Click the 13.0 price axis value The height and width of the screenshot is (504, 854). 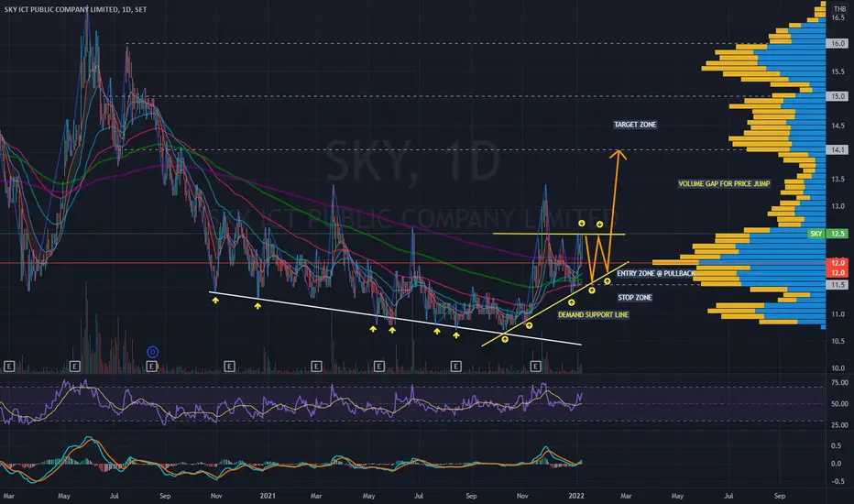pyautogui.click(x=838, y=206)
